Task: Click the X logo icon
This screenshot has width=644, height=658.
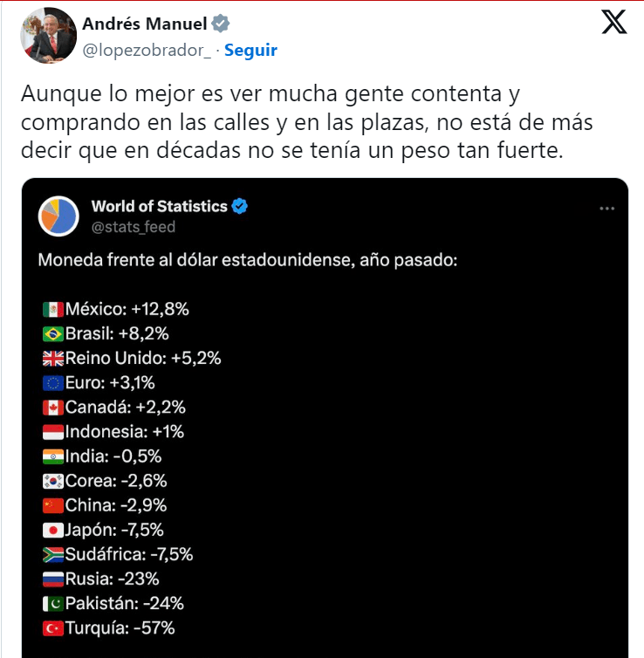Action: (x=614, y=24)
